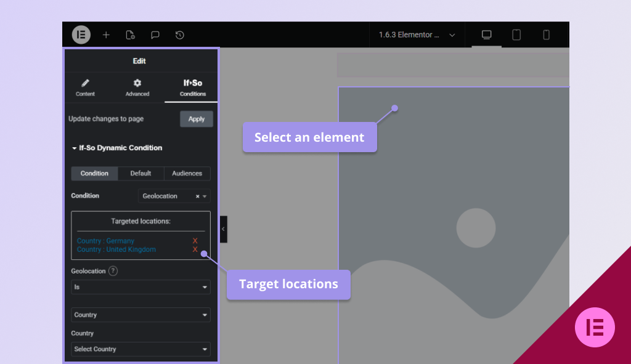Image resolution: width=631 pixels, height=364 pixels.
Task: Open the Select Country dropdown
Action: pos(140,349)
